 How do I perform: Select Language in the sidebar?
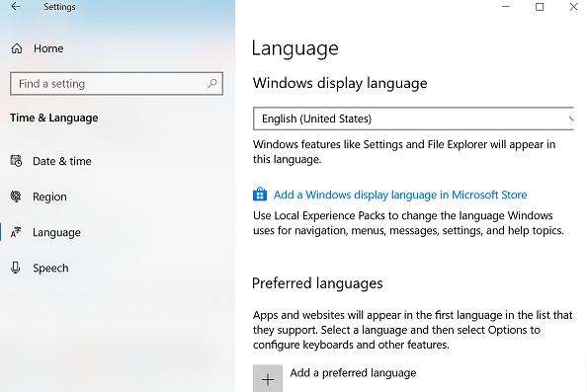pos(56,233)
